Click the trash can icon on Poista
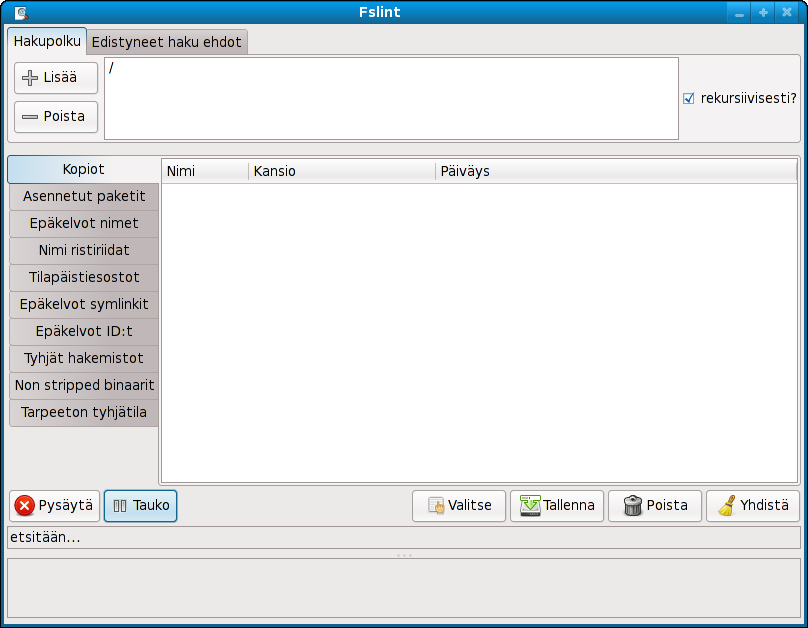The width and height of the screenshot is (808, 628). [633, 505]
